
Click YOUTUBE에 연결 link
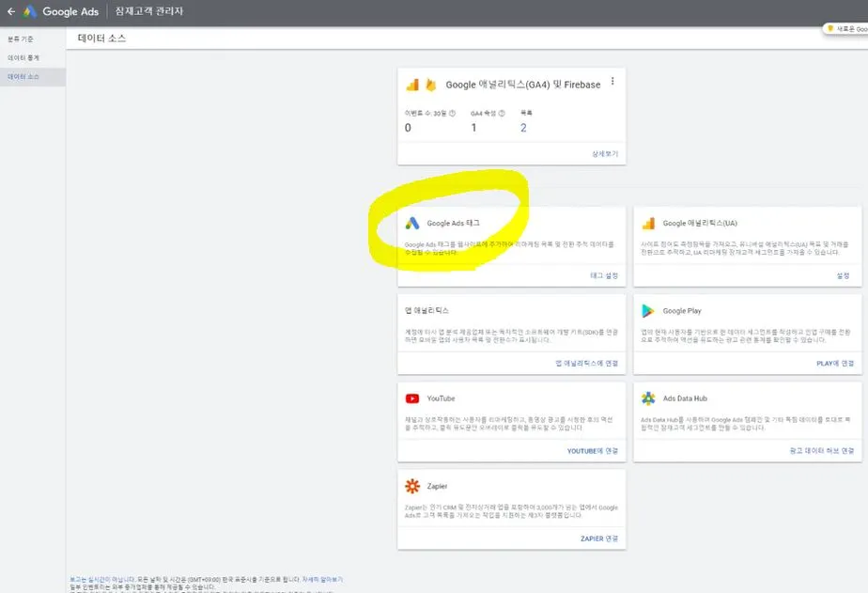pyautogui.click(x=593, y=451)
